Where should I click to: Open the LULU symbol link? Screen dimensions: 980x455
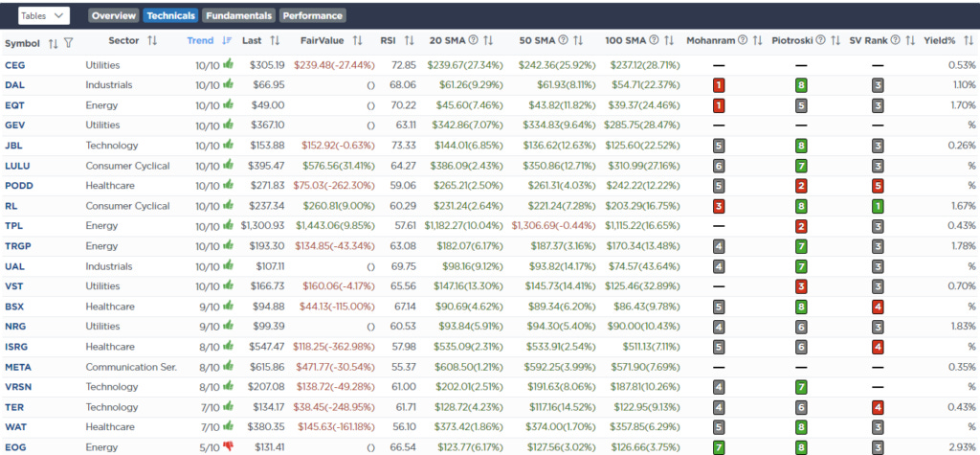point(17,166)
